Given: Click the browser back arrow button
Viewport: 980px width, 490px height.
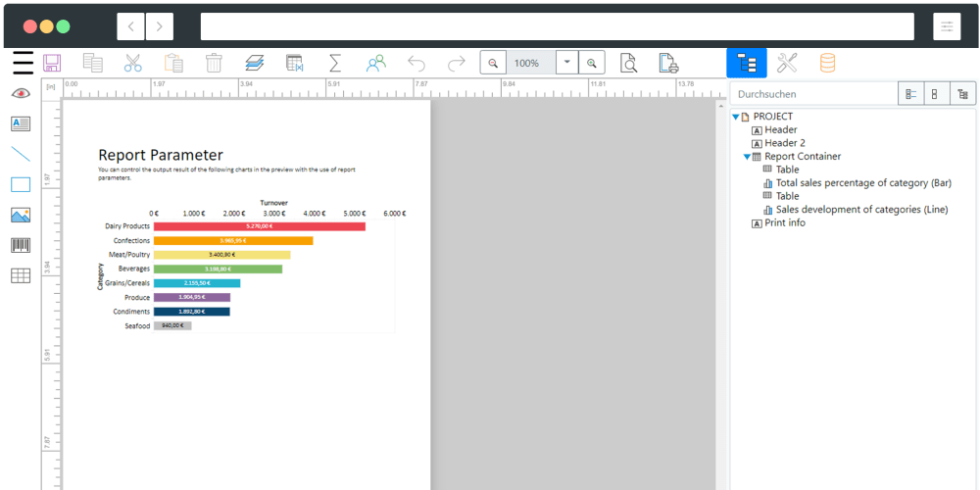Looking at the screenshot, I should pos(131,26).
